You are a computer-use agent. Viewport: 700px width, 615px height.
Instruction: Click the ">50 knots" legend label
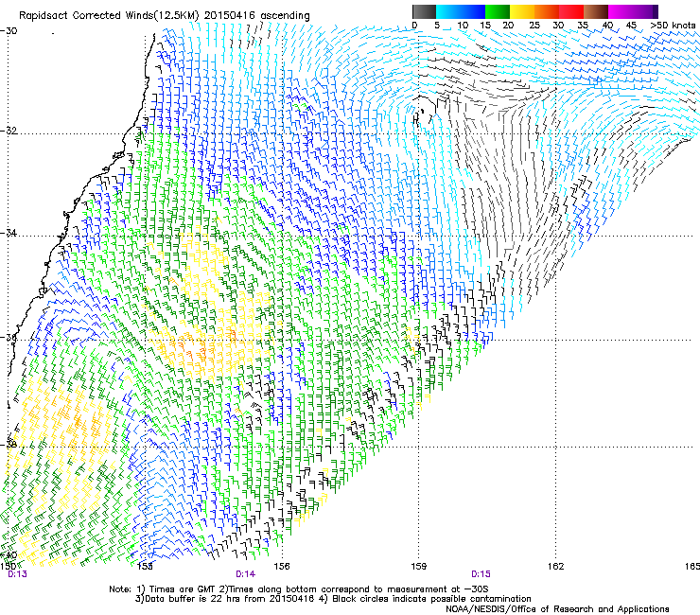tap(673, 26)
